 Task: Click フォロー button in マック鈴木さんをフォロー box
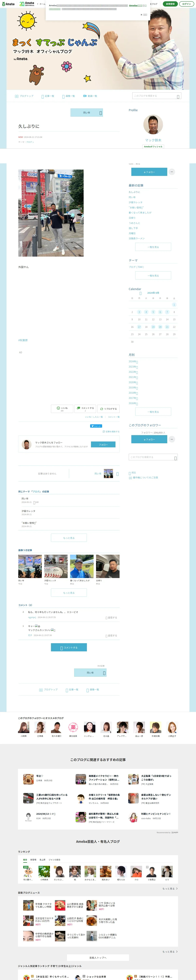pyautogui.click(x=103, y=444)
